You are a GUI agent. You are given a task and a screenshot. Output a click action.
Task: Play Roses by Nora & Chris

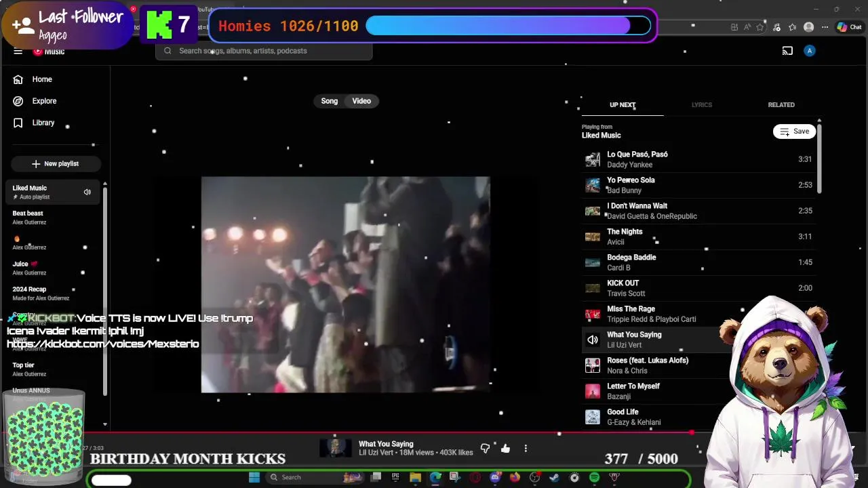(698, 365)
